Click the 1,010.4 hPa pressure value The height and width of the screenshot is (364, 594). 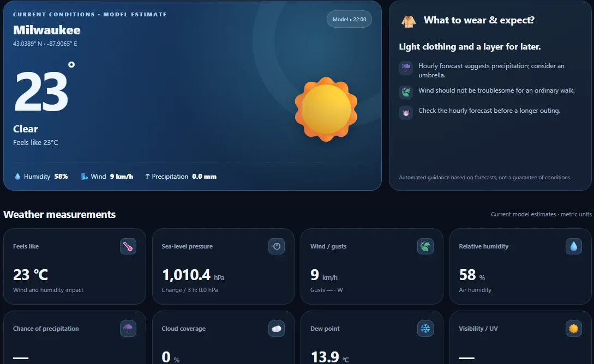[193, 275]
